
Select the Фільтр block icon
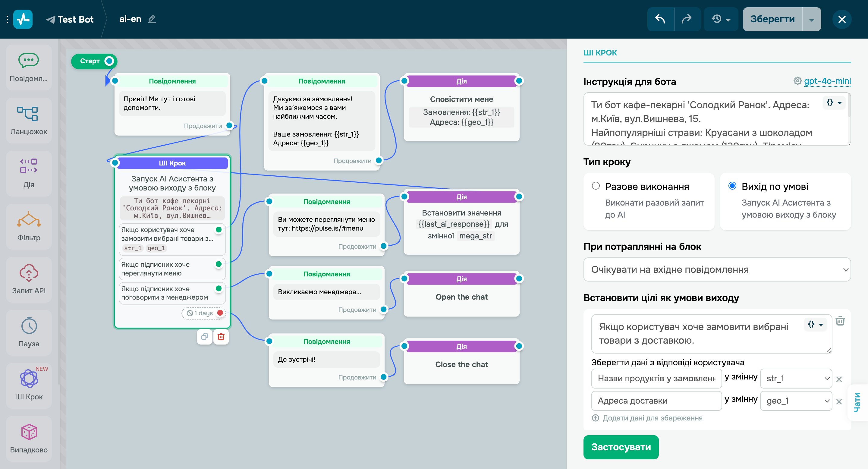[x=29, y=220]
